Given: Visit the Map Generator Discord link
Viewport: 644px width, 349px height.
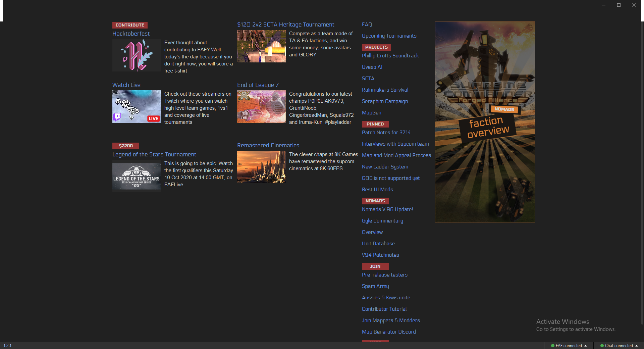Looking at the screenshot, I should 389,332.
